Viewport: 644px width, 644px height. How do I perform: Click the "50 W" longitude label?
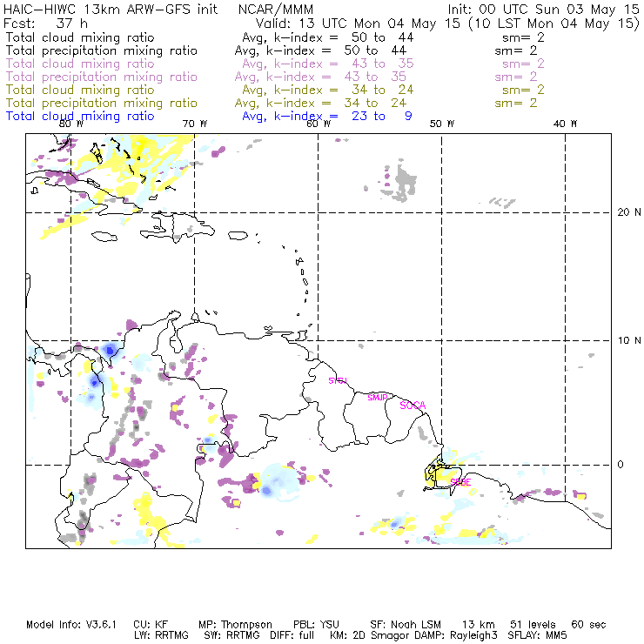[442, 124]
